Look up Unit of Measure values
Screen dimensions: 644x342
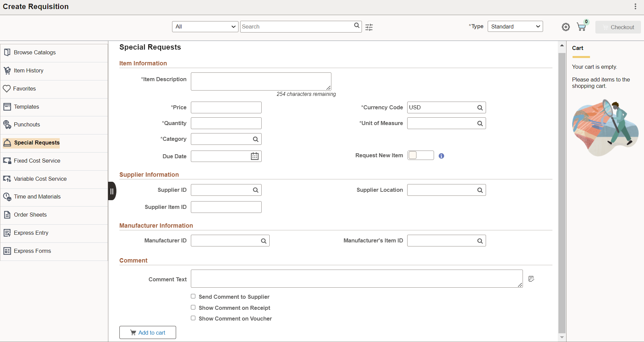[x=480, y=123]
